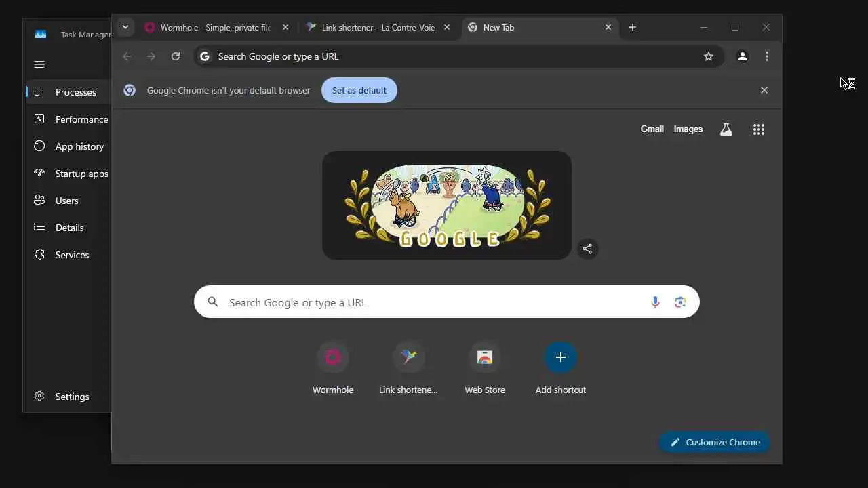Viewport: 868px width, 488px height.
Task: Reload the current page
Action: [176, 56]
